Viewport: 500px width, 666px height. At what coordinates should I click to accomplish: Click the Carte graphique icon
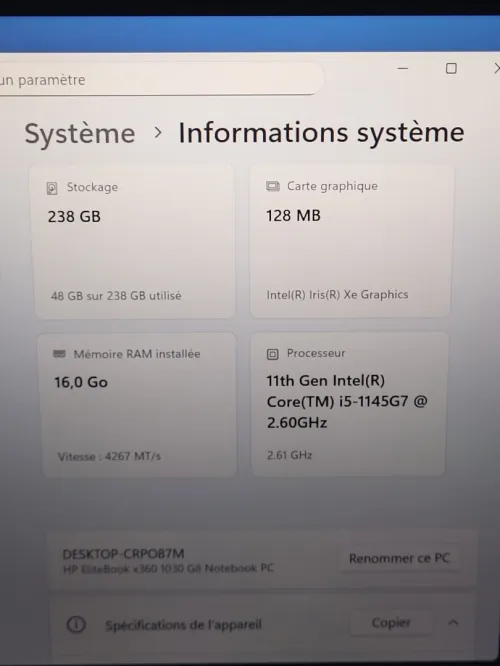pyautogui.click(x=273, y=186)
